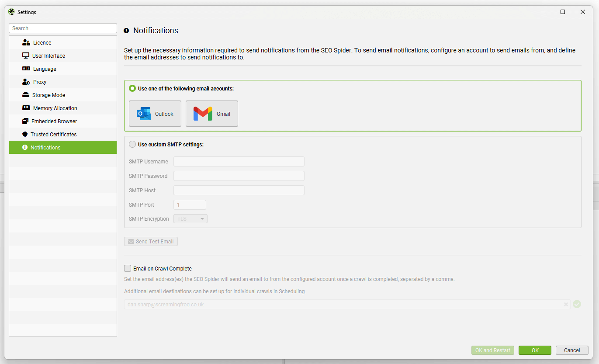Open the Trusted Certificates settings icon
599x364 pixels.
click(26, 134)
